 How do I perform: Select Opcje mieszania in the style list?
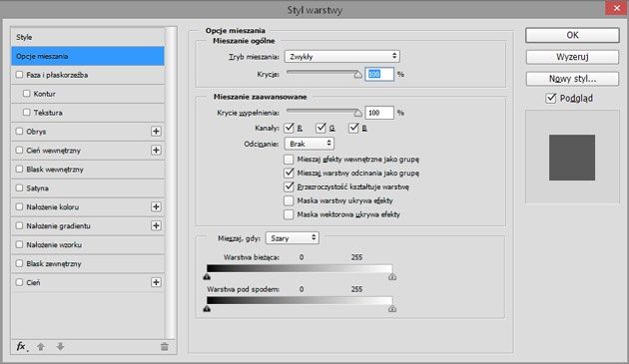[x=88, y=56]
